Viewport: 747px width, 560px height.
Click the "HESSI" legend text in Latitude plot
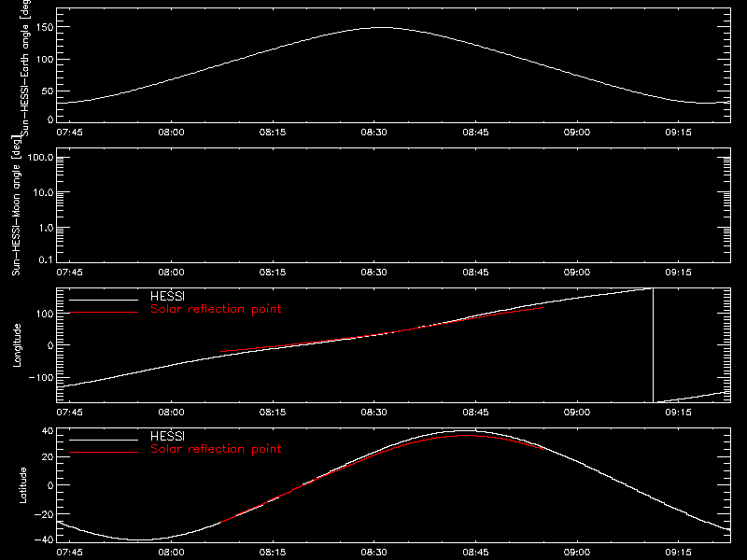(x=167, y=436)
